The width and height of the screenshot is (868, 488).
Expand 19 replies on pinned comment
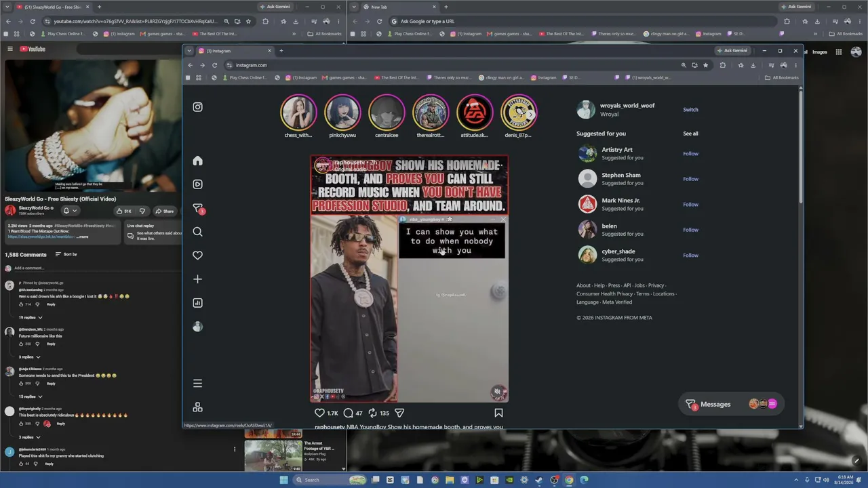pos(31,317)
